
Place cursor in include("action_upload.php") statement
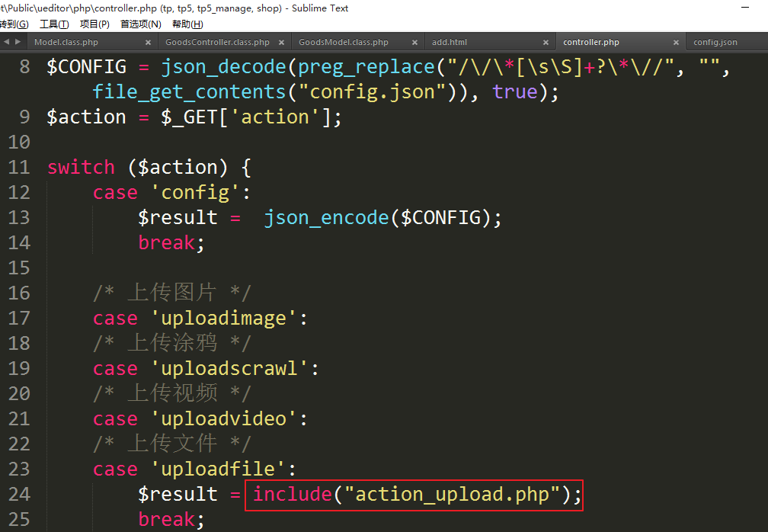click(x=413, y=495)
